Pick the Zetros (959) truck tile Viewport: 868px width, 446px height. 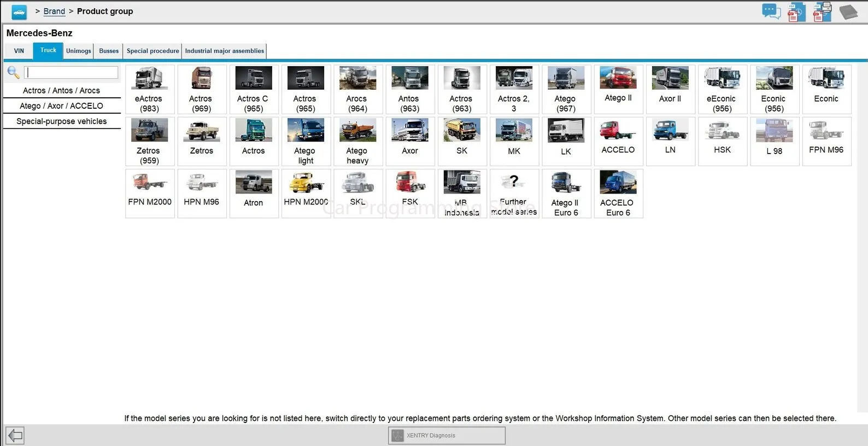point(150,141)
